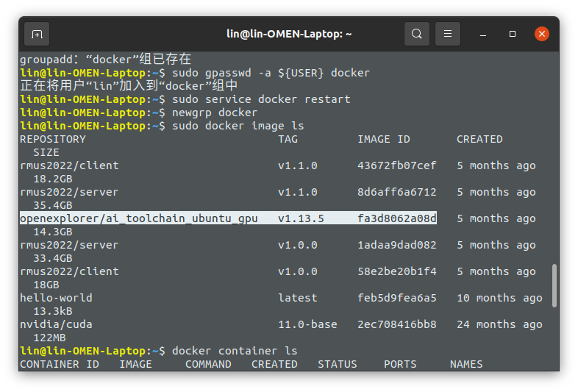The height and width of the screenshot is (392, 578).
Task: Minimize the terminal window
Action: (x=483, y=34)
